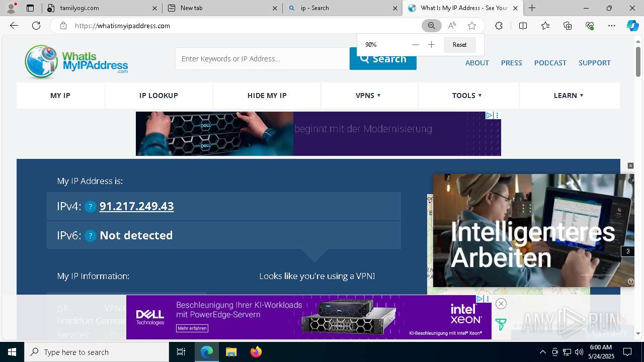
Task: Open the notifications center icon
Action: pos(627,352)
